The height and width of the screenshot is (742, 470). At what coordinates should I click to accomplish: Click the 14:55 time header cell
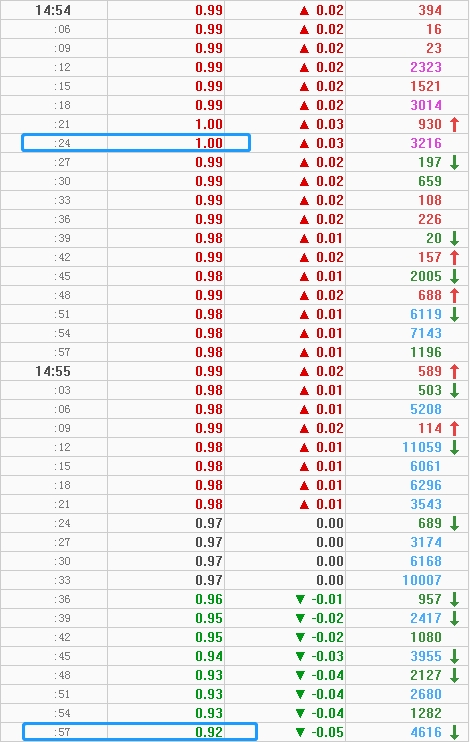pos(53,371)
